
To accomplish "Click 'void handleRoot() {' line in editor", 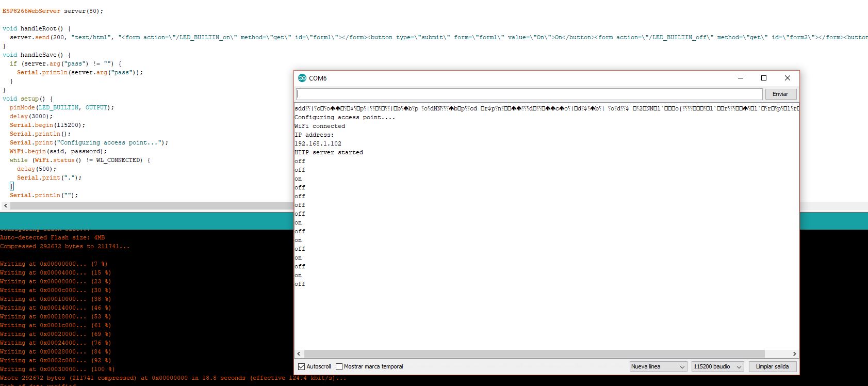I will coord(37,28).
